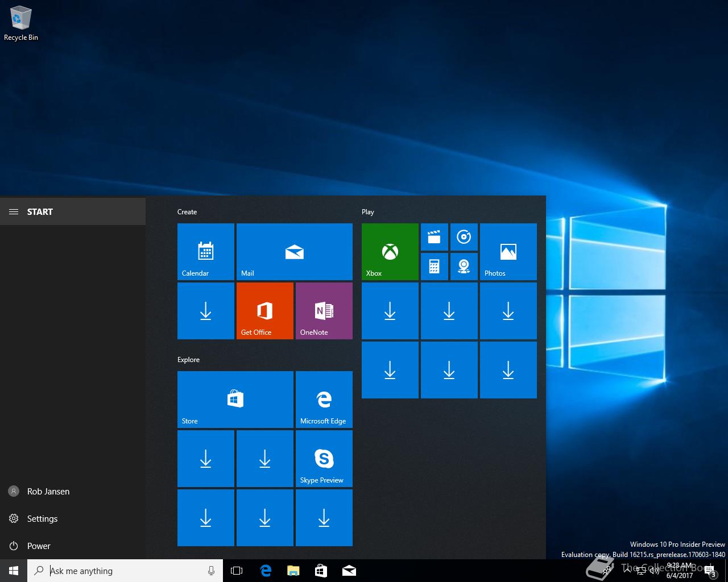Open the Rob Jansen account menu

[x=73, y=491]
